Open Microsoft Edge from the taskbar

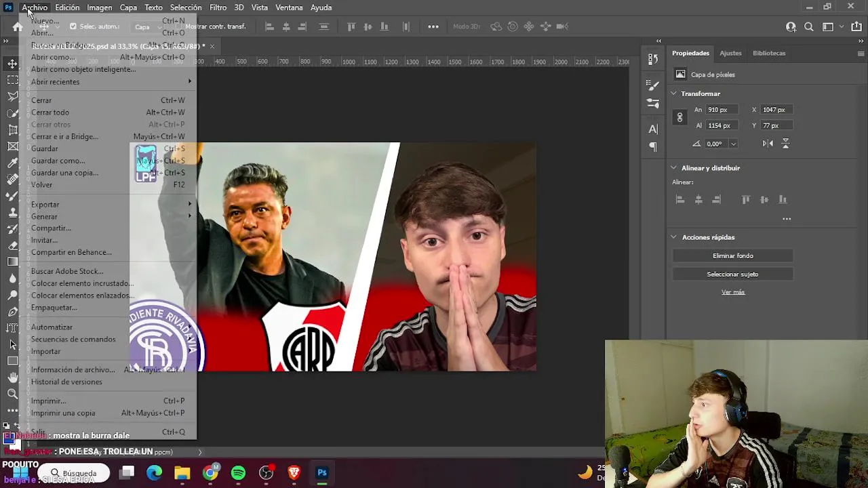click(155, 472)
